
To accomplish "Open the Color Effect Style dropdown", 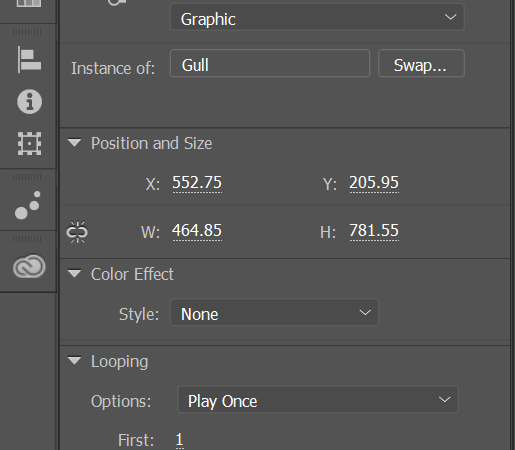I will tap(274, 313).
